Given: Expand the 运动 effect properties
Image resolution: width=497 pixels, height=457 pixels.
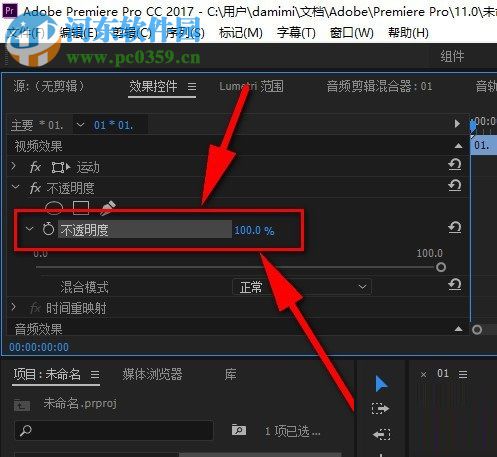Looking at the screenshot, I should [14, 166].
